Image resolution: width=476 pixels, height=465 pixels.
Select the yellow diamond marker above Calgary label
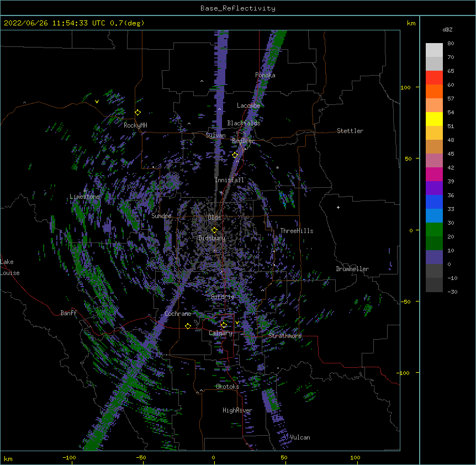point(224,325)
